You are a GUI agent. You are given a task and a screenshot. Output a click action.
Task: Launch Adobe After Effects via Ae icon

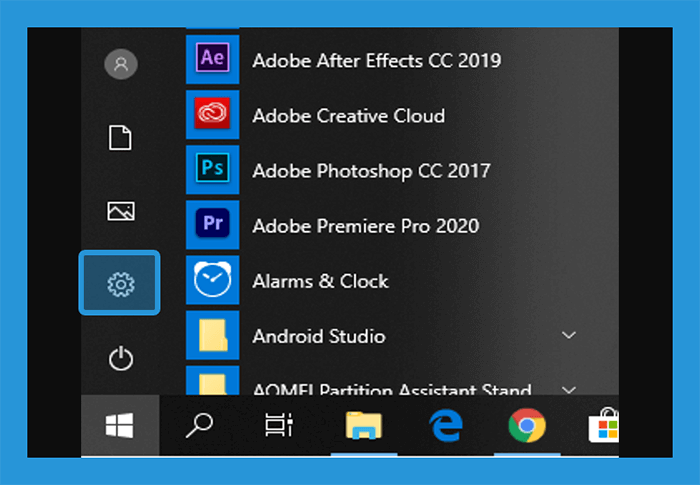pyautogui.click(x=212, y=59)
